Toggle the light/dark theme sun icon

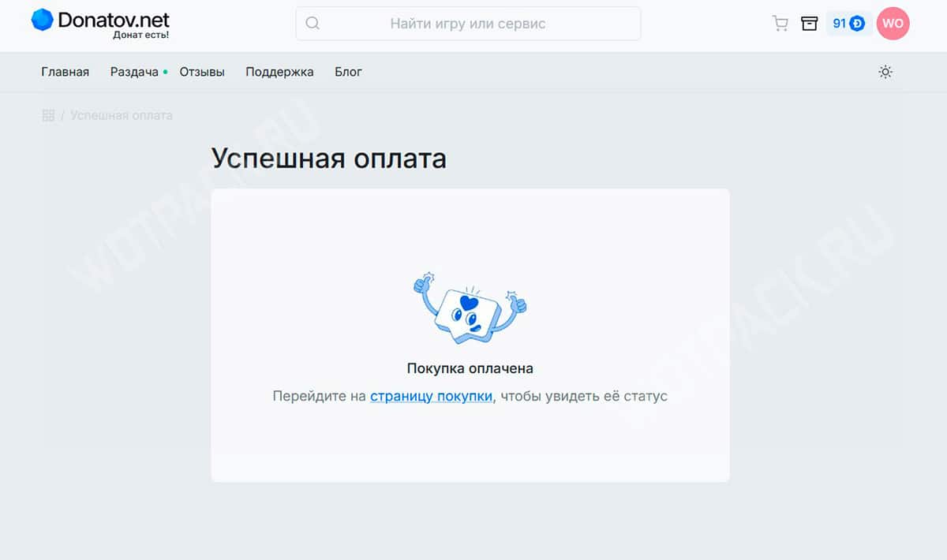click(x=885, y=72)
